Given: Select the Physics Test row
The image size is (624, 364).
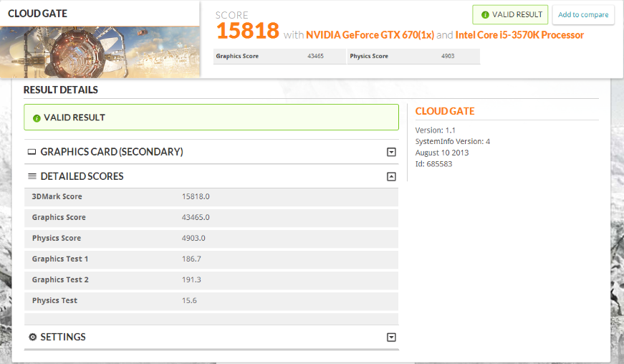Looking at the screenshot, I should 211,300.
